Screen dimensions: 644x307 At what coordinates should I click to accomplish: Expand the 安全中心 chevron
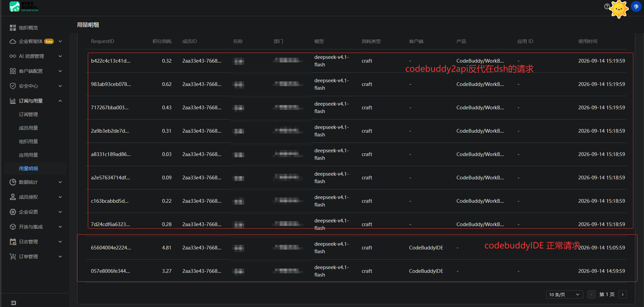60,86
